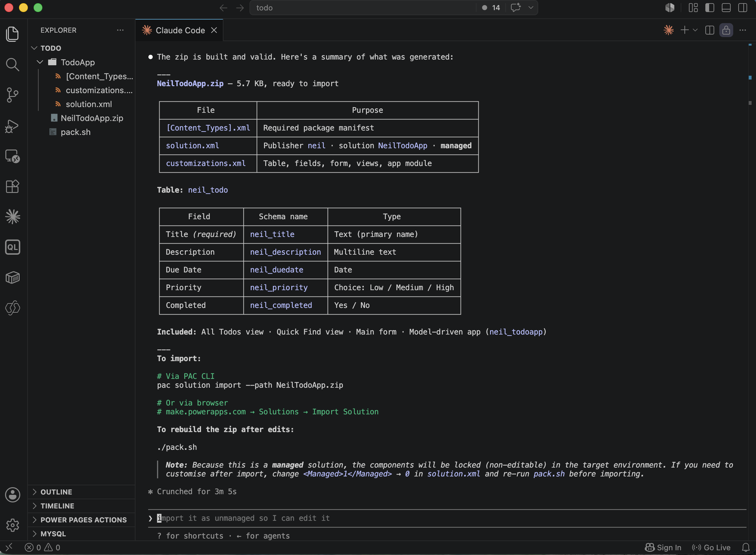Open dropdown next to the plus icon
The width and height of the screenshot is (756, 555).
click(695, 30)
